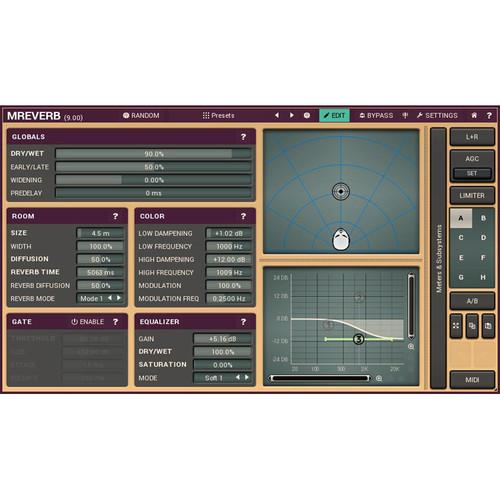Image resolution: width=500 pixels, height=500 pixels.
Task: Click the round preset randomize icon next to arrows
Action: pos(307,115)
